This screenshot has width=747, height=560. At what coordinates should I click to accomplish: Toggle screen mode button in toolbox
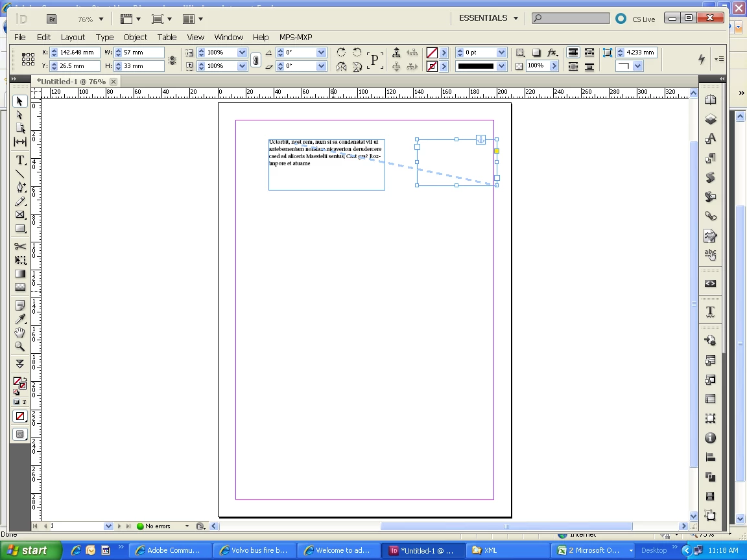click(19, 434)
